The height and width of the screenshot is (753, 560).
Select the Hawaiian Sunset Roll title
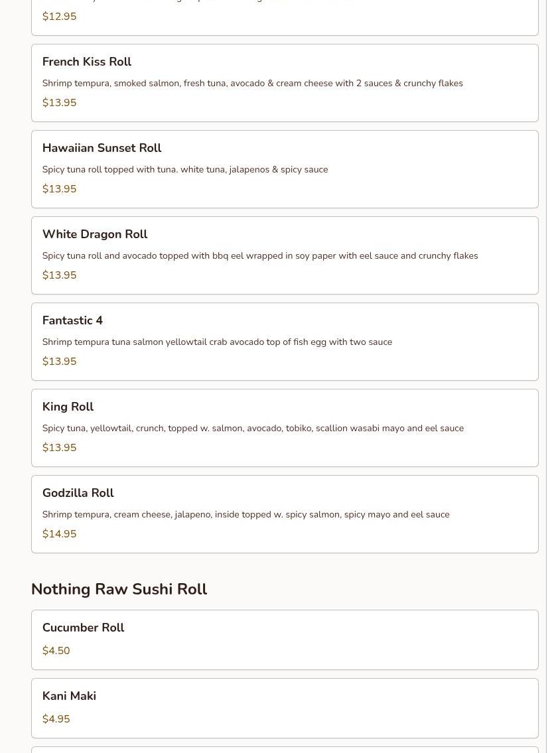point(102,148)
